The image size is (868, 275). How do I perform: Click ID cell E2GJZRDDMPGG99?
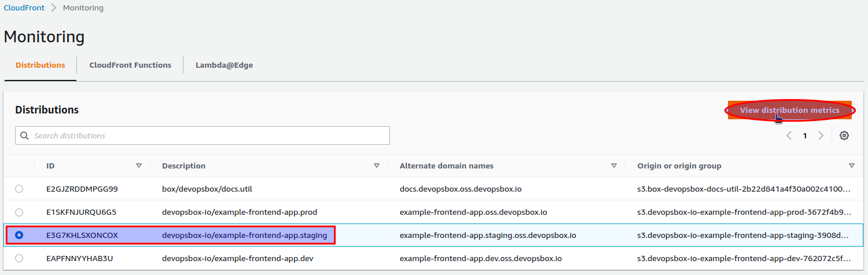82,189
